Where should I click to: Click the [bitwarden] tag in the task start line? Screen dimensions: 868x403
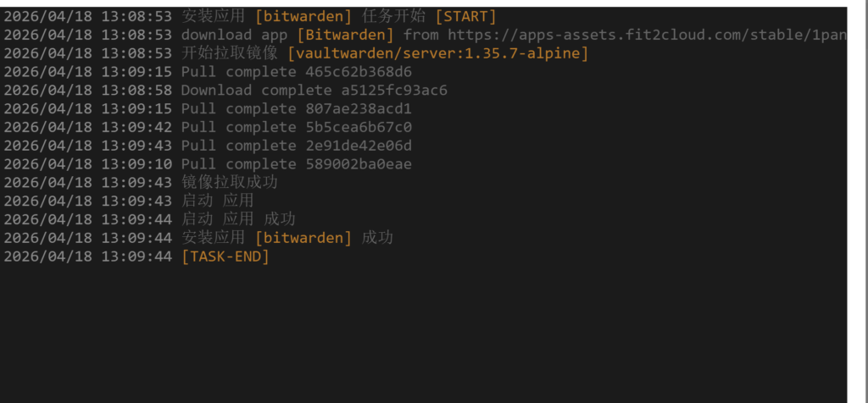(x=303, y=16)
